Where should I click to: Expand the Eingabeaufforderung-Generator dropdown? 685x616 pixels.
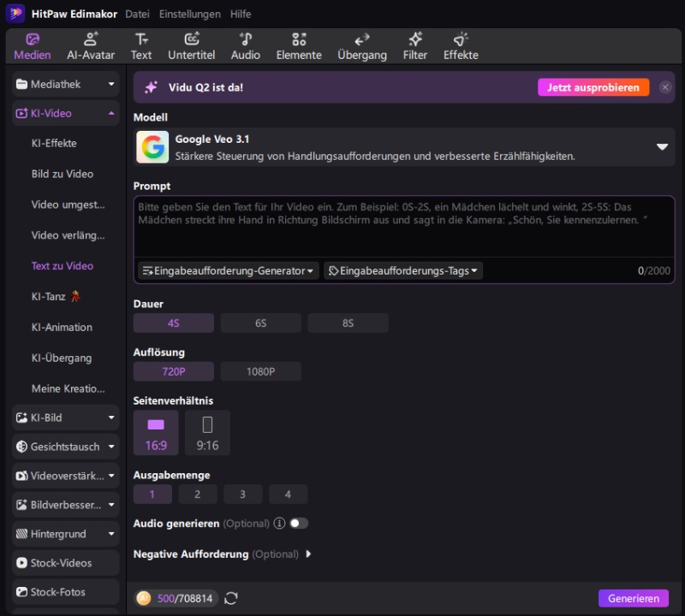228,270
